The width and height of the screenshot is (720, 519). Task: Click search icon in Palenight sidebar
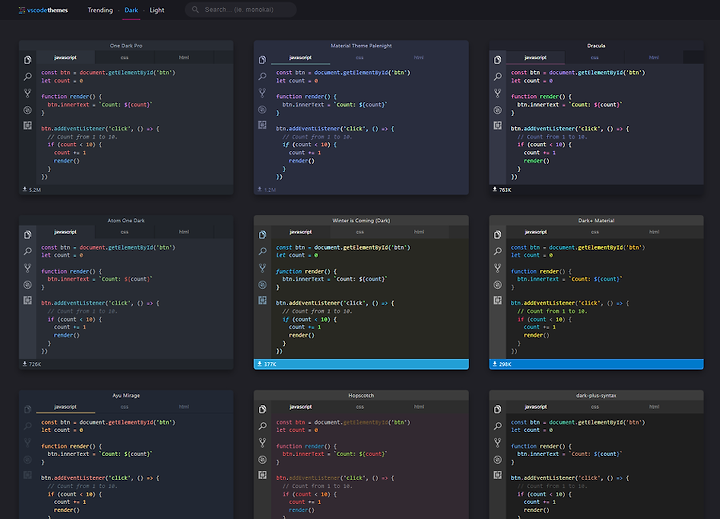pyautogui.click(x=262, y=77)
